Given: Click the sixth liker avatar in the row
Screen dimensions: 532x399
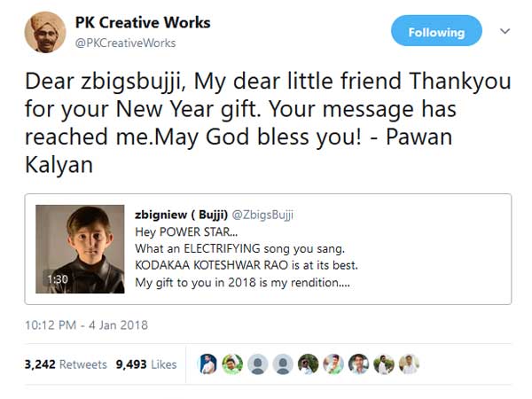Looking at the screenshot, I should pos(332,364).
